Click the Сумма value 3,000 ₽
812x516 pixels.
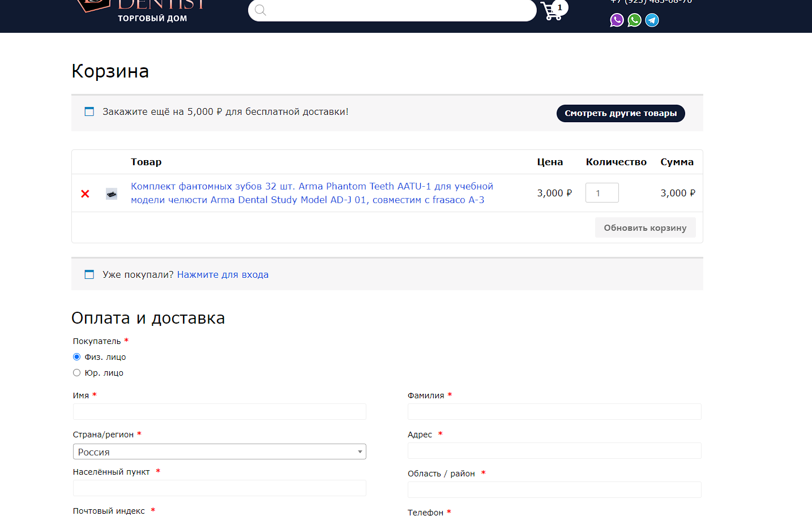click(x=678, y=193)
